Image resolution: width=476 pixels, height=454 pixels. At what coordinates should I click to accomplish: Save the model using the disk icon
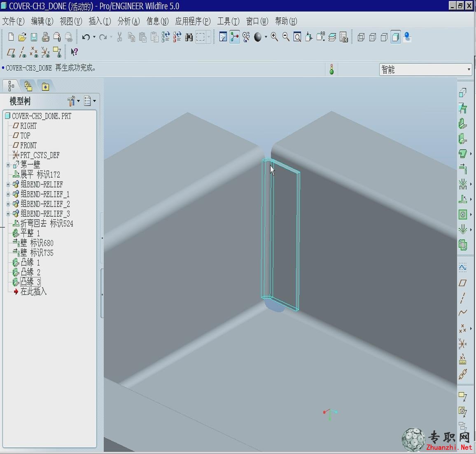click(x=34, y=37)
